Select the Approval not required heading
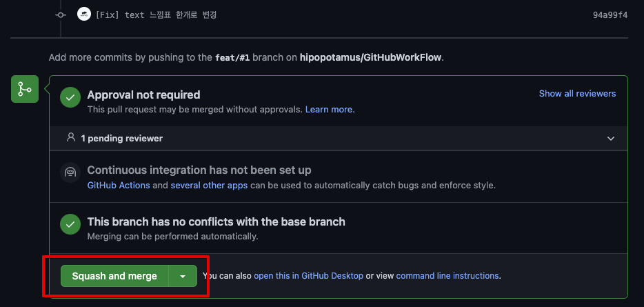 tap(143, 95)
